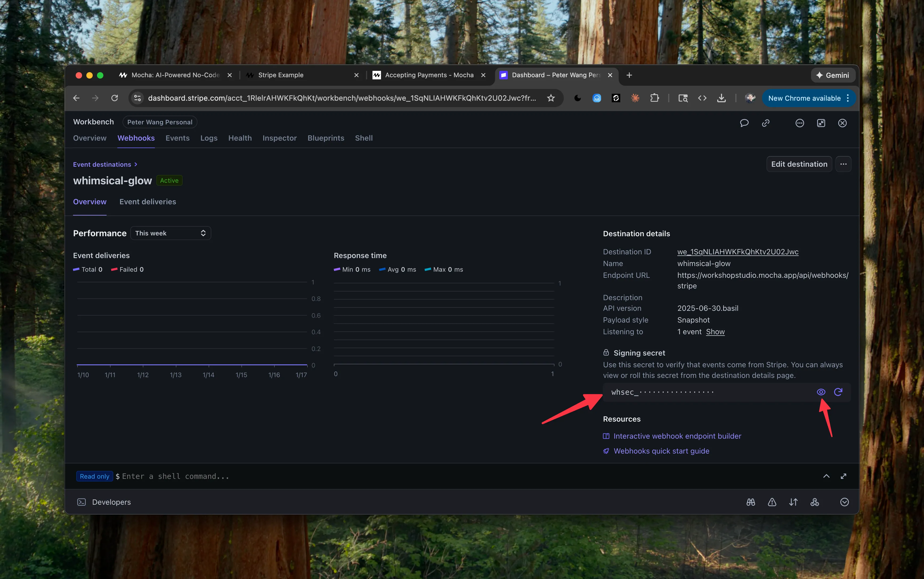This screenshot has height=579, width=924.
Task: Expand the shell panel with the fullscreen arrow icon
Action: point(843,476)
